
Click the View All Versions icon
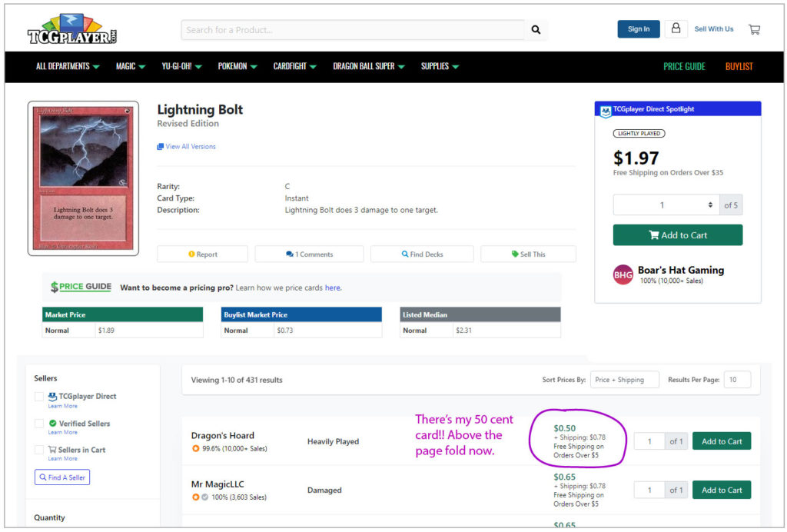(160, 147)
